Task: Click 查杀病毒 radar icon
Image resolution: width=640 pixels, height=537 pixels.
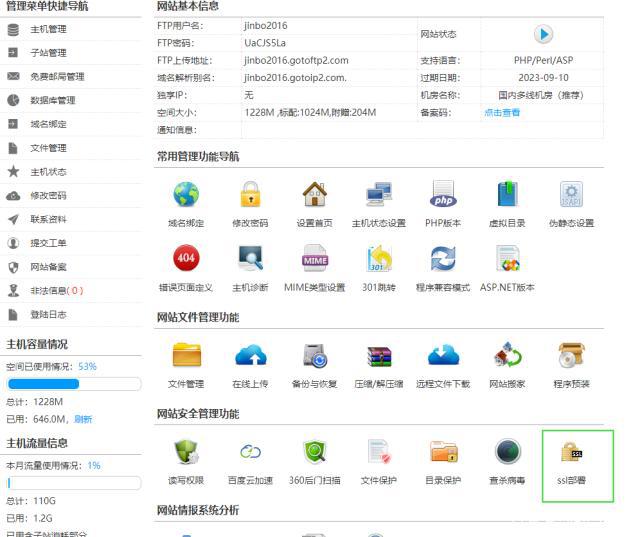Action: click(507, 452)
